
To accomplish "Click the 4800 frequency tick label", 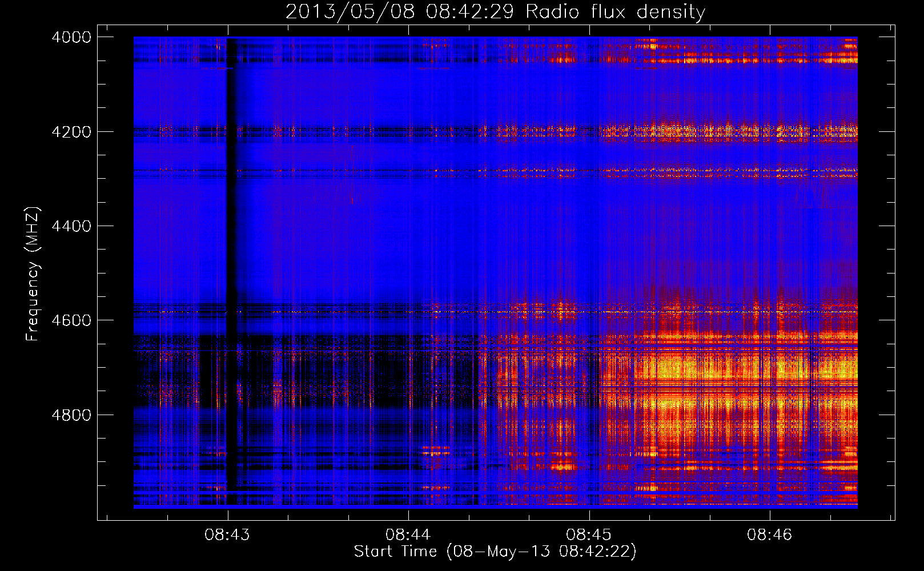I will [x=71, y=415].
